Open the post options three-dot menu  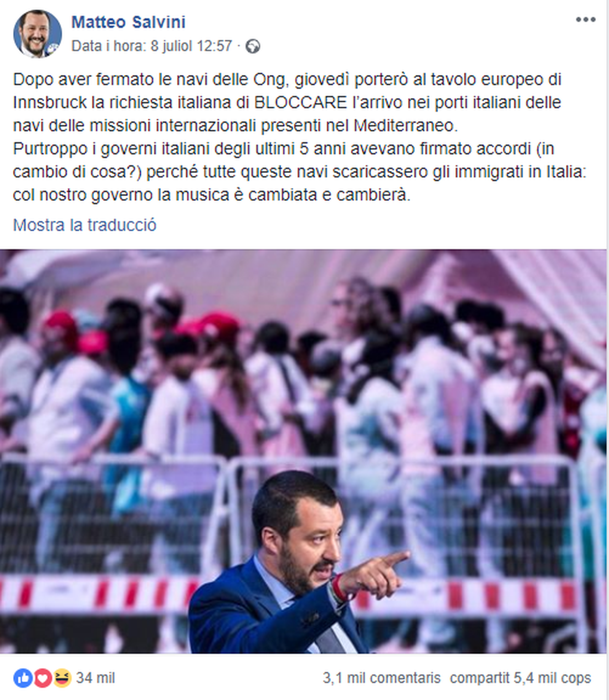pos(585,20)
